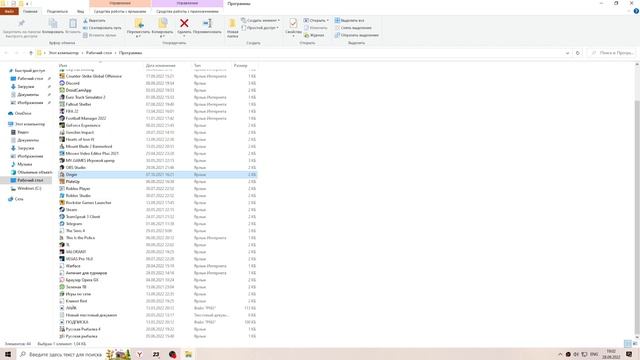
Task: Select Euro Truck Simulator 2 shortcut
Action: (x=85, y=97)
